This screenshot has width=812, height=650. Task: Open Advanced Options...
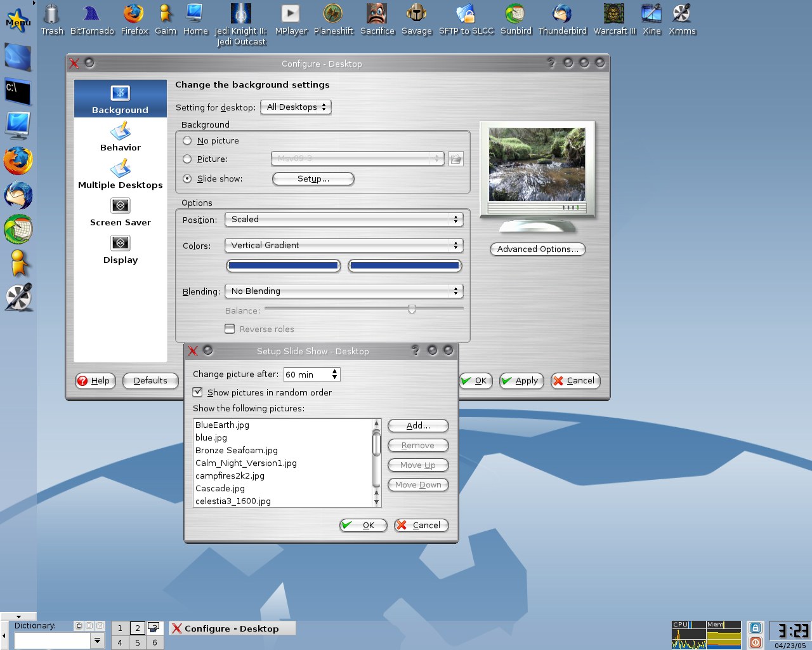pos(538,249)
